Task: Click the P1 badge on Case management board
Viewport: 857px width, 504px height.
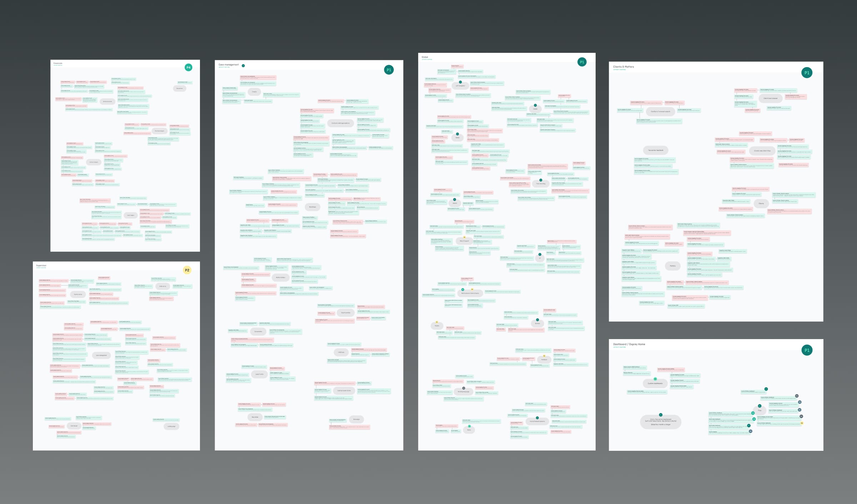Action: coord(389,70)
